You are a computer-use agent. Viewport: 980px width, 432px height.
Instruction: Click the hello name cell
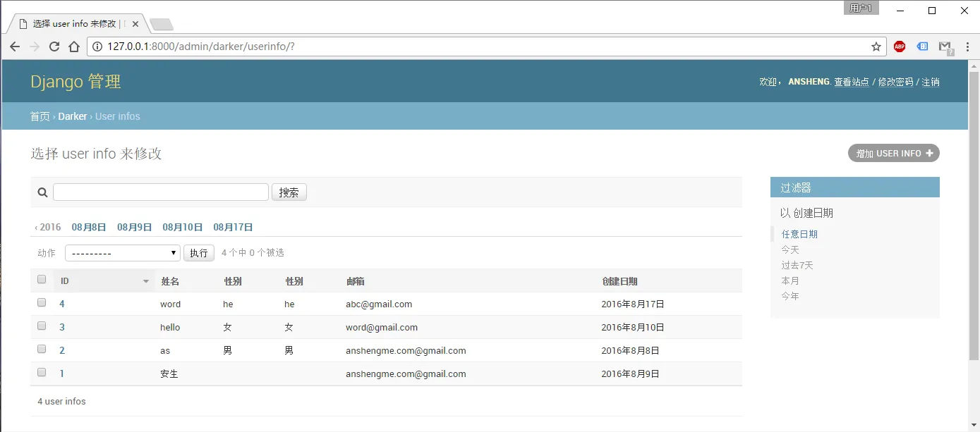click(x=170, y=327)
